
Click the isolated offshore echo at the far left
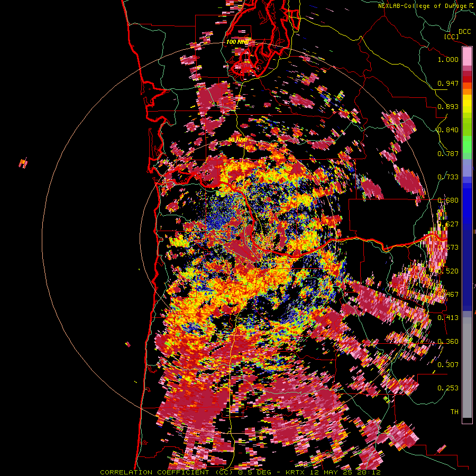pos(23,163)
